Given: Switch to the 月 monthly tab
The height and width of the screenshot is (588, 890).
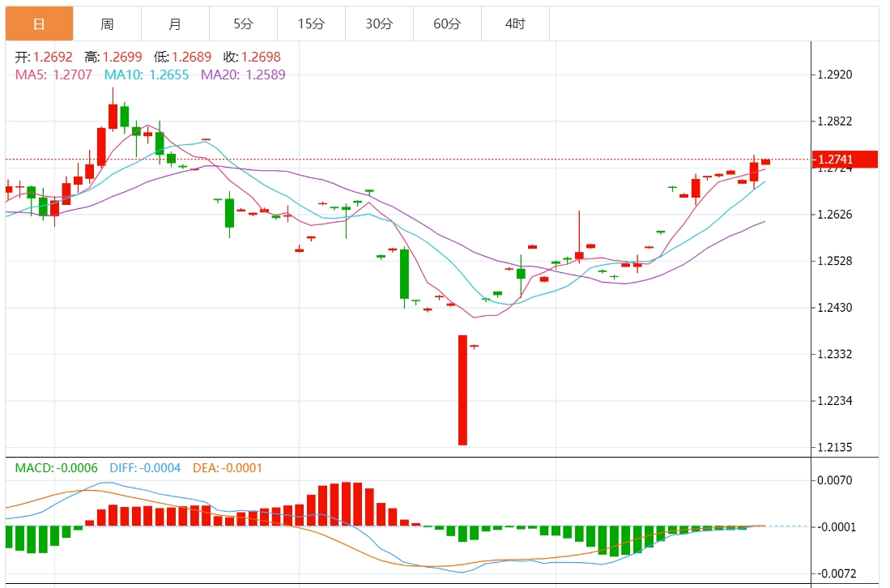Looking at the screenshot, I should click(x=176, y=23).
